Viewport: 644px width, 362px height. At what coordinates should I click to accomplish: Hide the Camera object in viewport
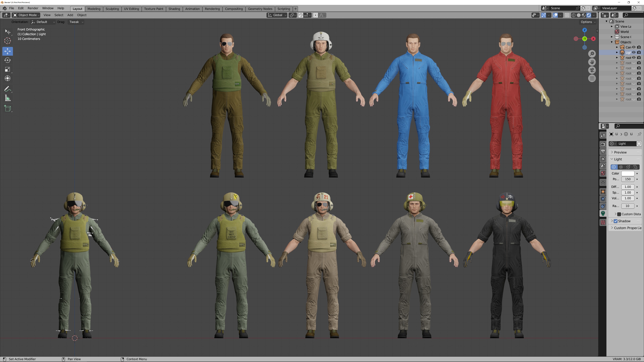pyautogui.click(x=633, y=47)
